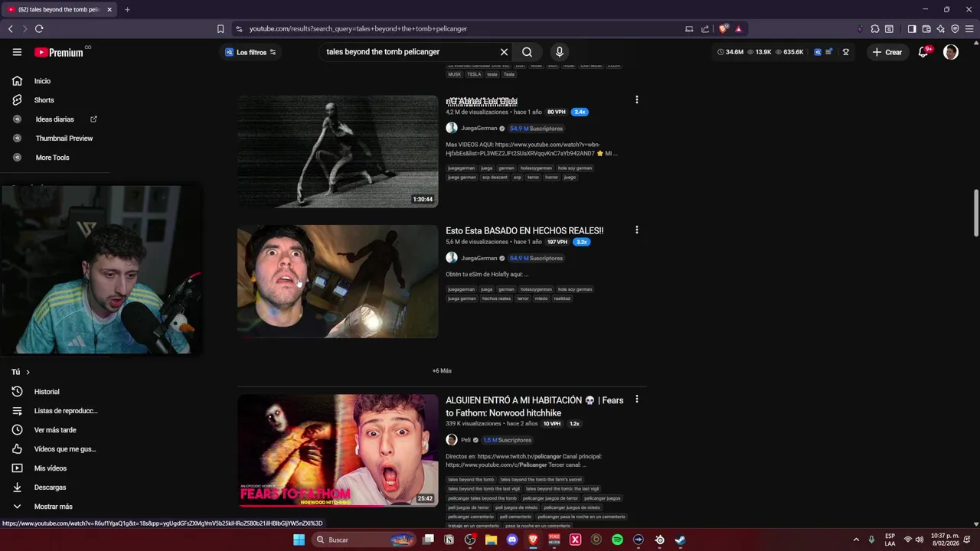980x551 pixels.
Task: Open Listas de reproducción
Action: [x=66, y=411]
